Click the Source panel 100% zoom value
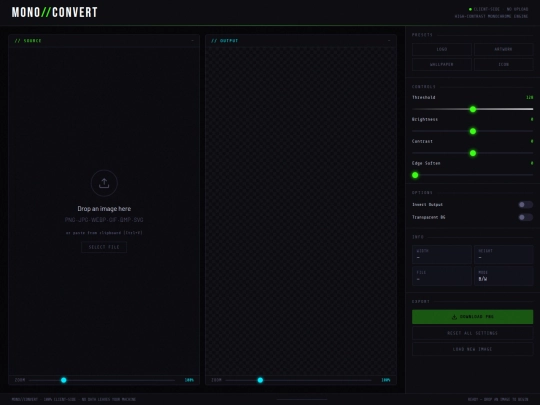Screen dimensions: 540x405 [x=189, y=380]
